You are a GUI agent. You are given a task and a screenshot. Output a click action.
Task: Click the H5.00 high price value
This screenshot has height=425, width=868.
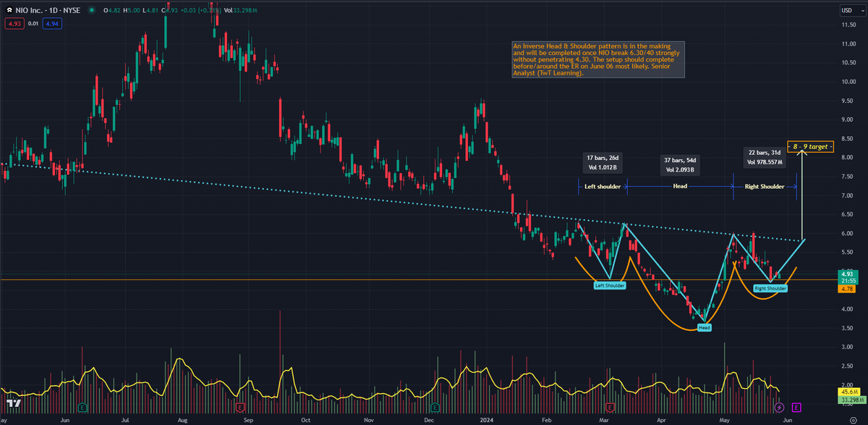(x=132, y=11)
